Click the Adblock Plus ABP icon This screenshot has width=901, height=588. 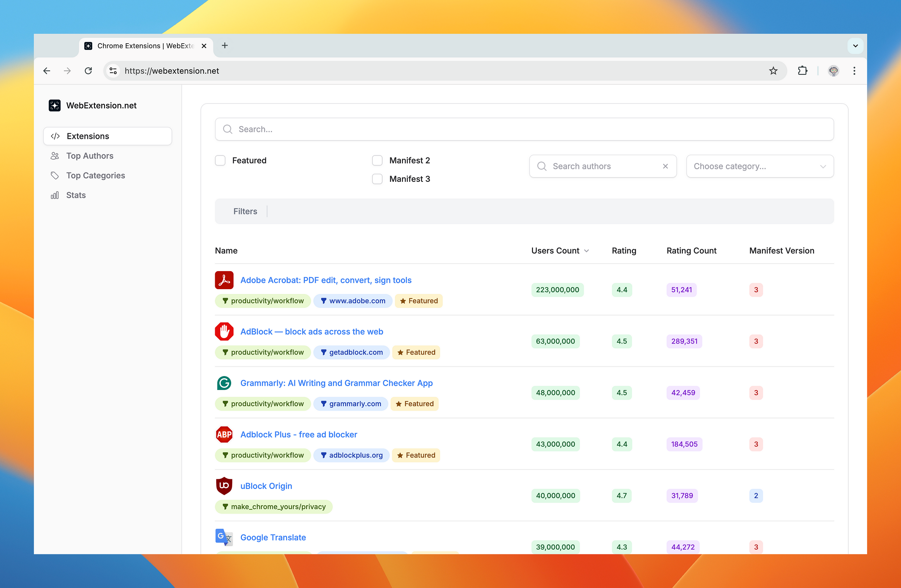click(224, 434)
